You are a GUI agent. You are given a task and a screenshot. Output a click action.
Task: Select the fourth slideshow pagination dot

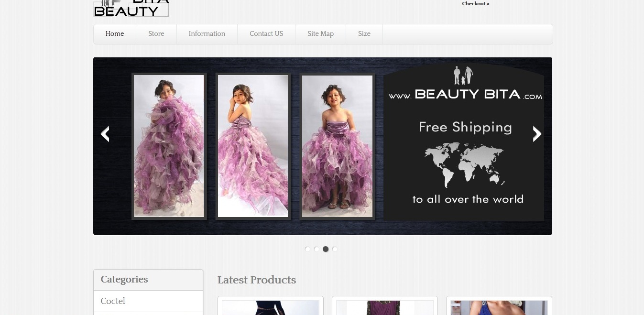pyautogui.click(x=335, y=249)
